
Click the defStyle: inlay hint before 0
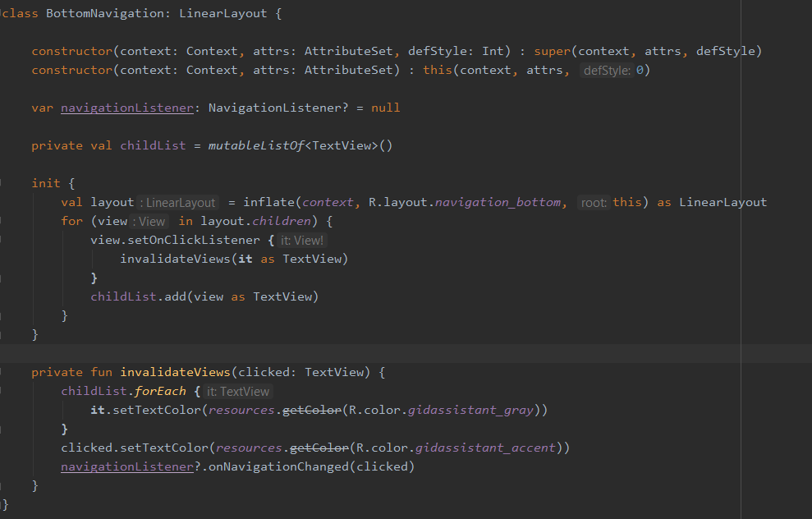click(607, 71)
